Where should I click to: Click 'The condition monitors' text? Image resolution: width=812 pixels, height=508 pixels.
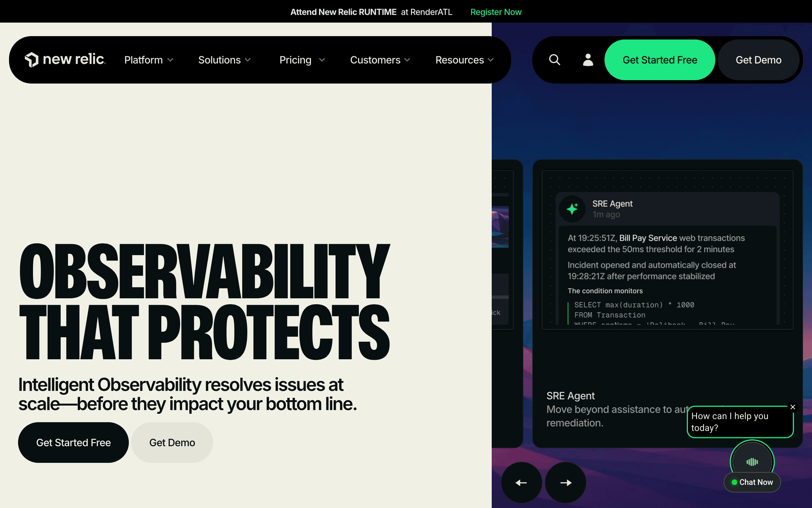pyautogui.click(x=605, y=291)
